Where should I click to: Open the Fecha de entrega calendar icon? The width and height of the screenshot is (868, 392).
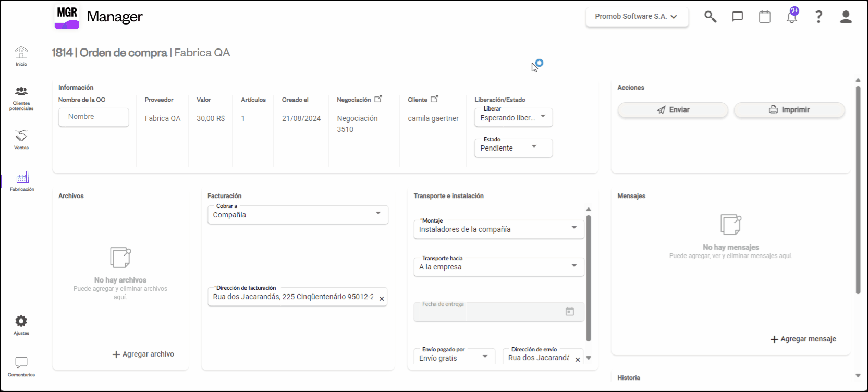(570, 311)
